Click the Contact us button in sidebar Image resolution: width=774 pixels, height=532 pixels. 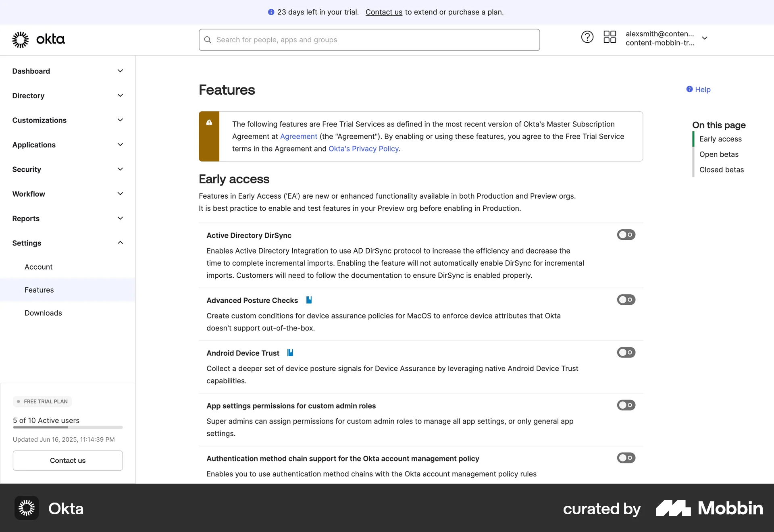[67, 460]
